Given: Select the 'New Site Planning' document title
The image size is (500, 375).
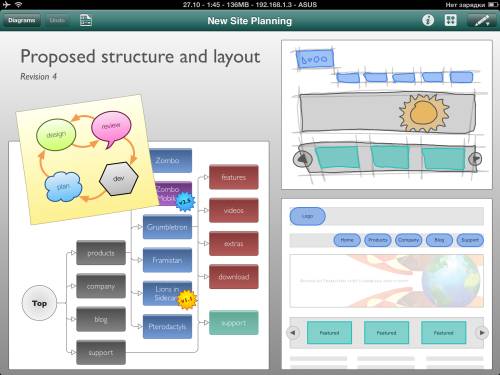Looking at the screenshot, I should click(x=250, y=21).
